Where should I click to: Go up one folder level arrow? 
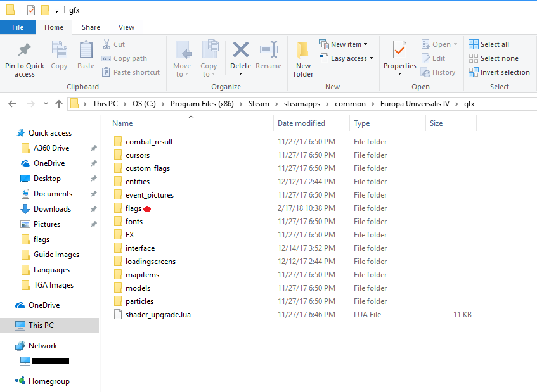click(x=59, y=104)
